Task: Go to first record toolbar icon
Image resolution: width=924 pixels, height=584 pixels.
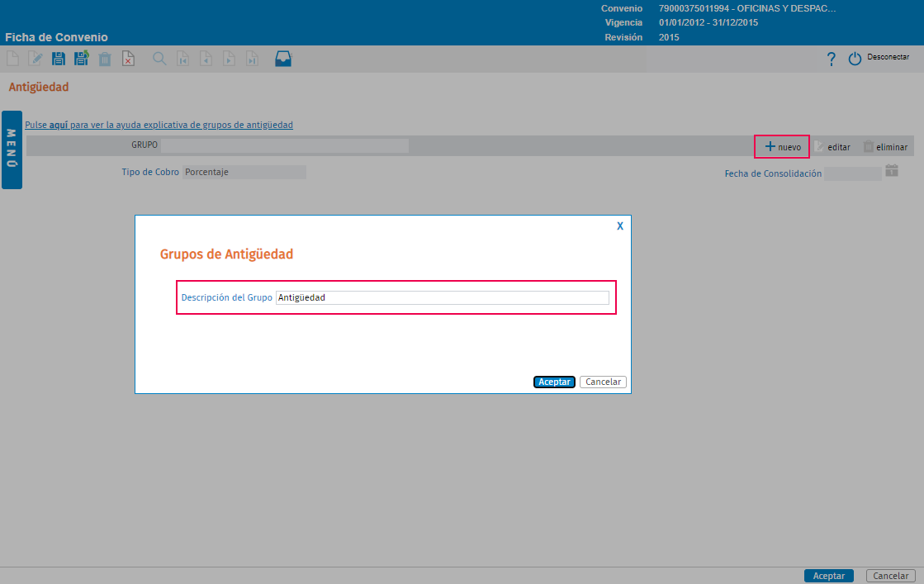Action: point(182,59)
